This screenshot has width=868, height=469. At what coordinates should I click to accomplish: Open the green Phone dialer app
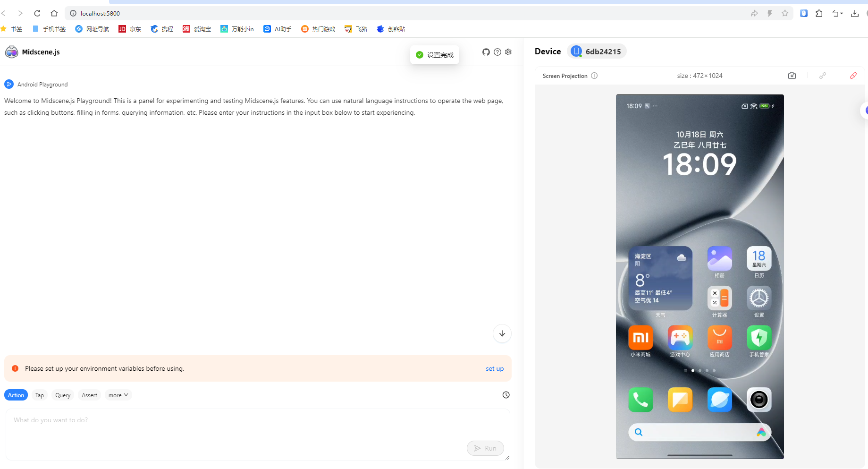(640, 400)
